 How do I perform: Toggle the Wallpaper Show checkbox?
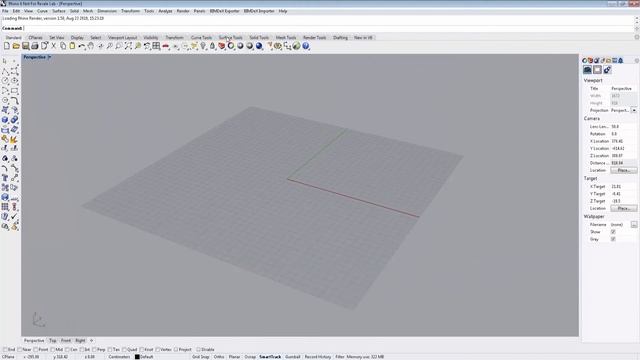click(613, 232)
